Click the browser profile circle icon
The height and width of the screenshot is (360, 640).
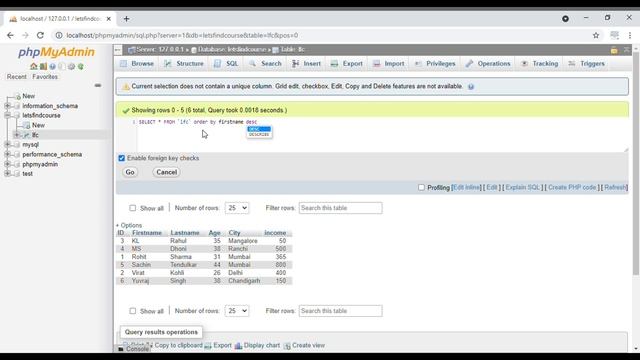(x=565, y=19)
